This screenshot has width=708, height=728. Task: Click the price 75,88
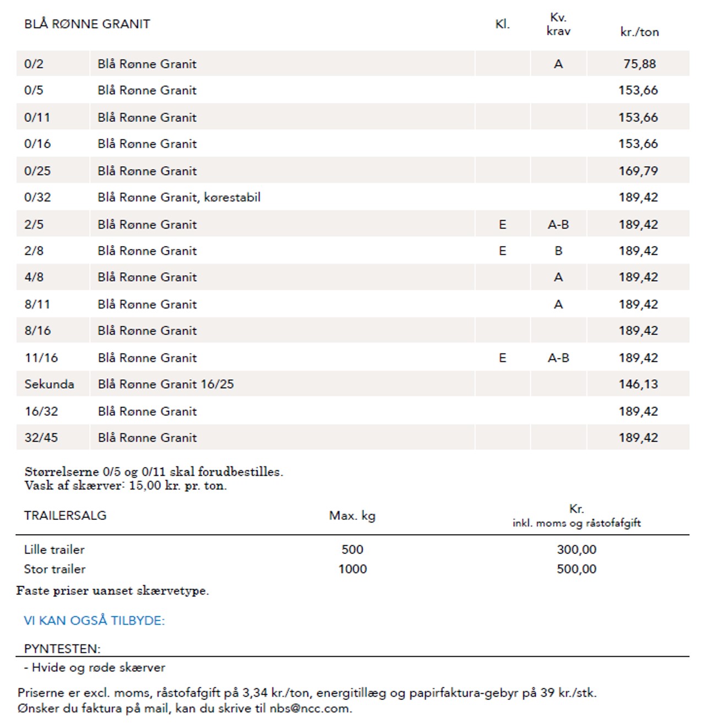pos(639,64)
